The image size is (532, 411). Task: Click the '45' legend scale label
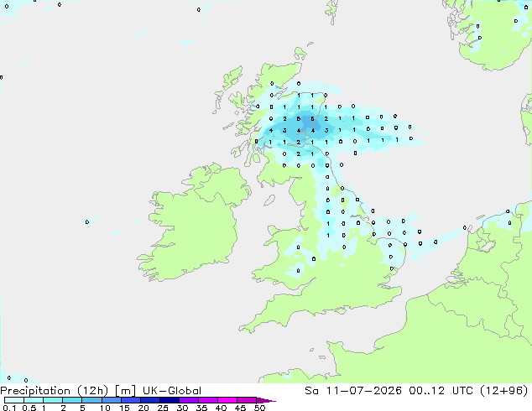pyautogui.click(x=240, y=408)
